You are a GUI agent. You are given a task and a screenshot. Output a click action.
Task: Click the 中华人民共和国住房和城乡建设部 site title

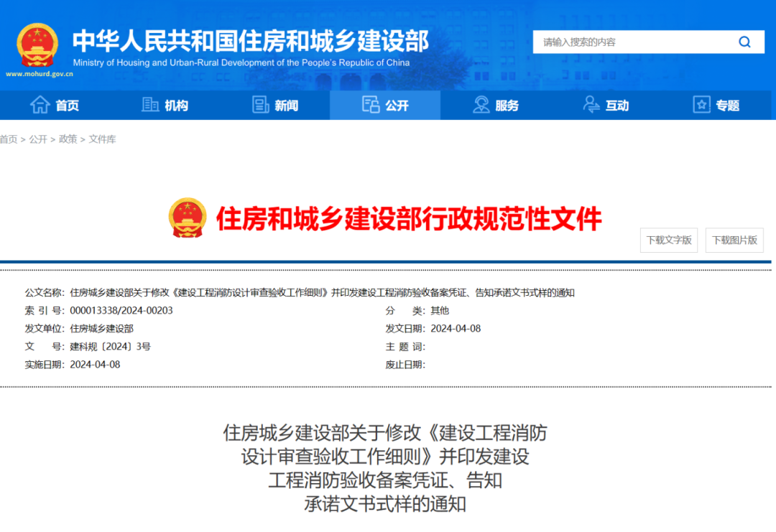click(251, 40)
